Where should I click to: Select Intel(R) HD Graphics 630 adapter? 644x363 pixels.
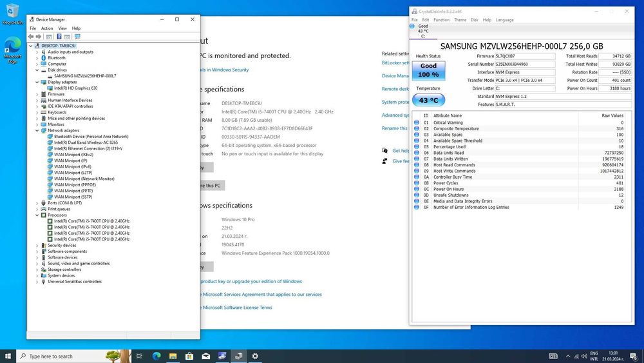[75, 88]
